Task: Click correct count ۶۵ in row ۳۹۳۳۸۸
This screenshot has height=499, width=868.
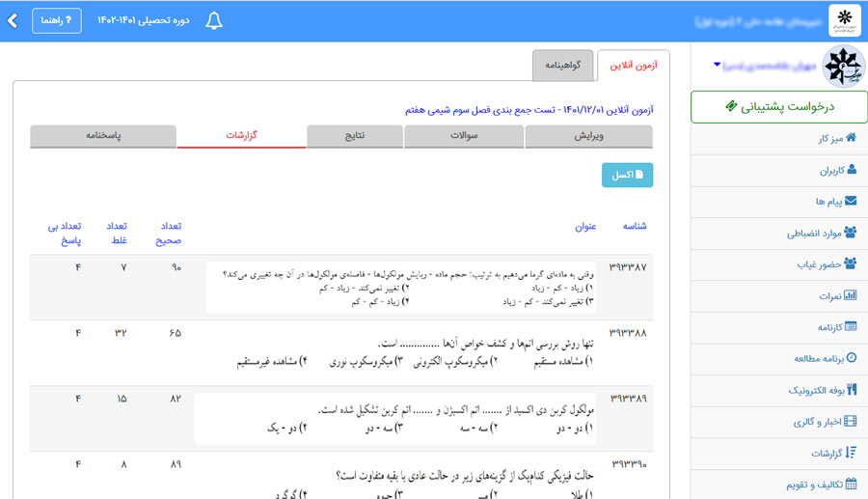Action: click(x=175, y=333)
